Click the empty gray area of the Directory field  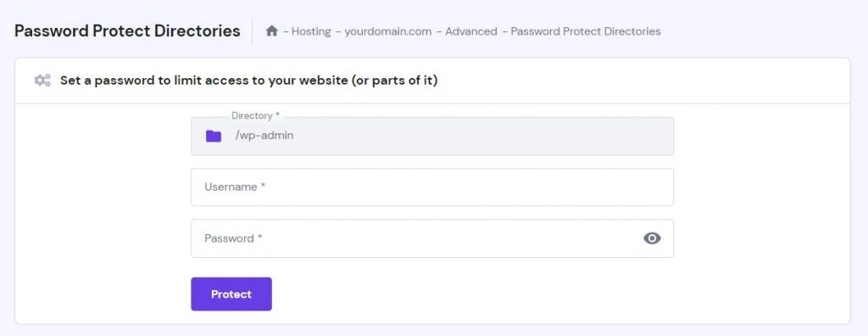pos(481,136)
